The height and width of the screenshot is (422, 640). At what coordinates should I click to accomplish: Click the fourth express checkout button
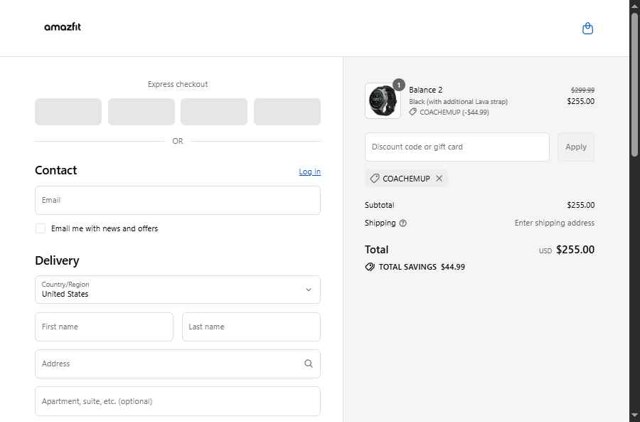click(x=287, y=111)
